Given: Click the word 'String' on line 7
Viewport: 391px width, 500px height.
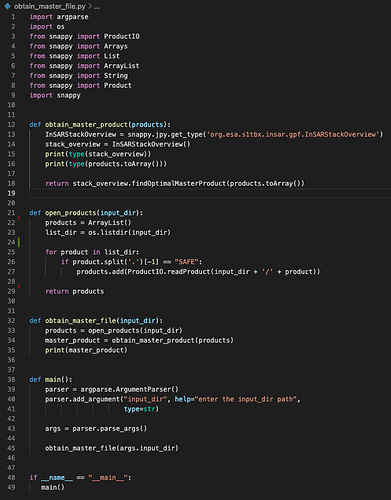Looking at the screenshot, I should click(116, 76).
